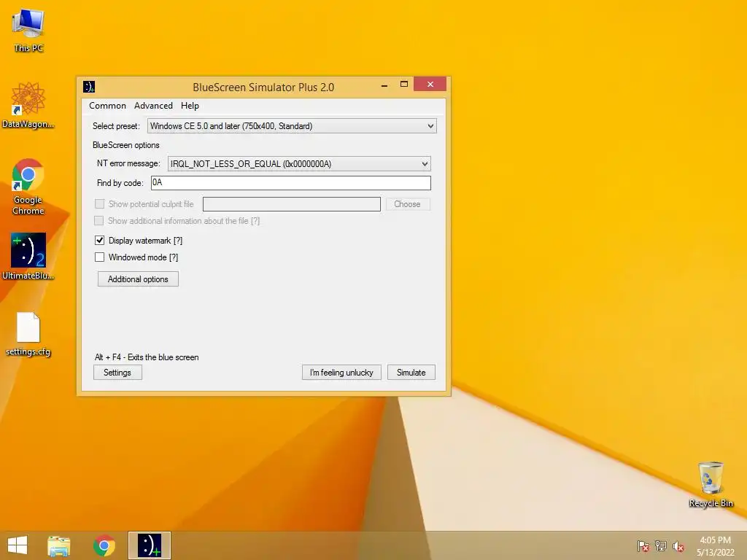Toggle Show additional information about the file
This screenshot has width=747, height=560.
99,220
